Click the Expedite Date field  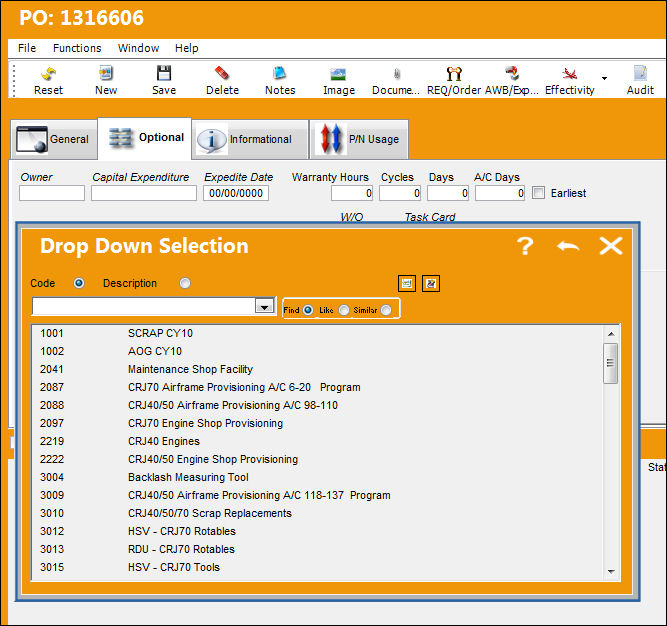pyautogui.click(x=236, y=193)
